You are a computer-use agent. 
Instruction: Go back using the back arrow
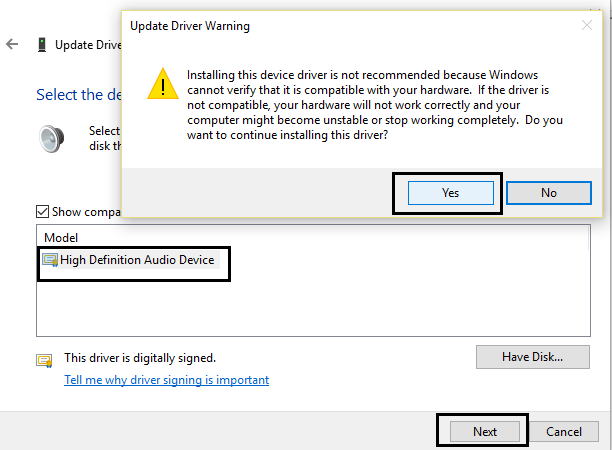(12, 44)
